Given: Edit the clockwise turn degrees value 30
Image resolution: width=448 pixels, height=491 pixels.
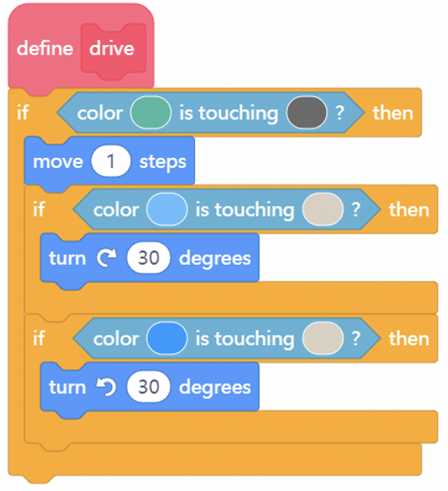Looking at the screenshot, I should click(149, 258).
